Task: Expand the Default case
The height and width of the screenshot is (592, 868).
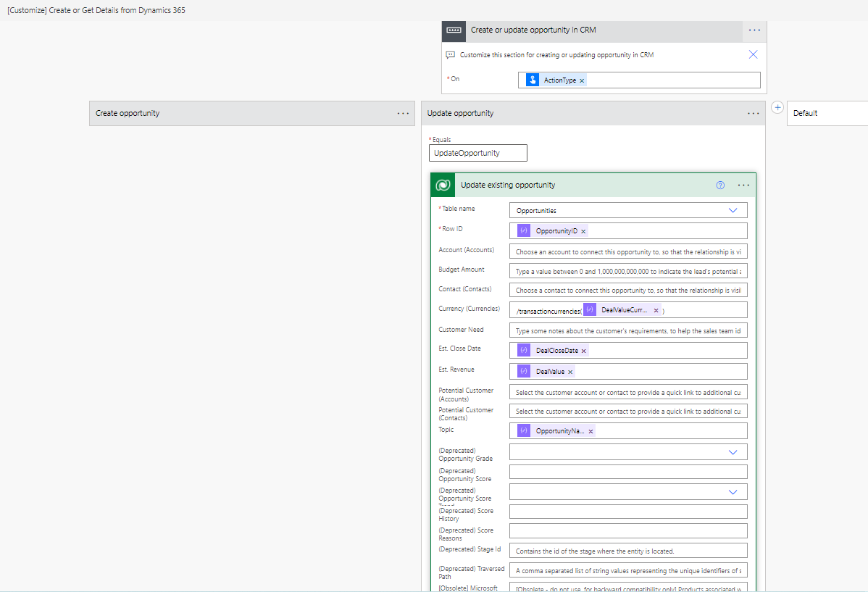Action: (x=827, y=114)
